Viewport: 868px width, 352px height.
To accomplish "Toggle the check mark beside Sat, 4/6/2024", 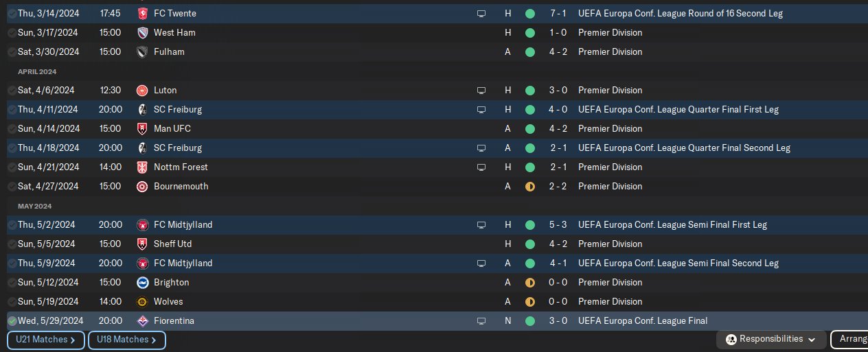I will click(x=12, y=90).
